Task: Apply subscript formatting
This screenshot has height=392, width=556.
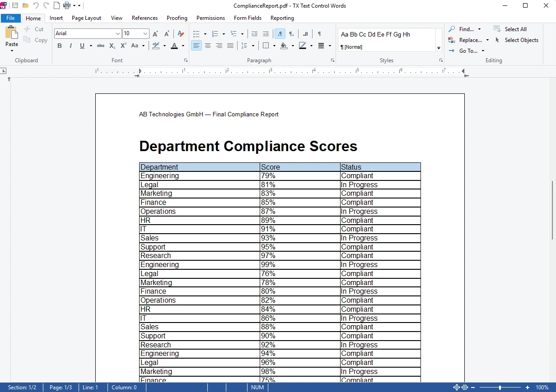Action: click(112, 46)
